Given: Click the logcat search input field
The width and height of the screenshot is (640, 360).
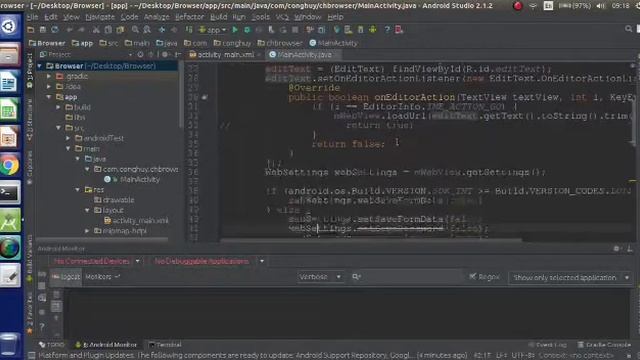Looking at the screenshot, I should [x=406, y=277].
